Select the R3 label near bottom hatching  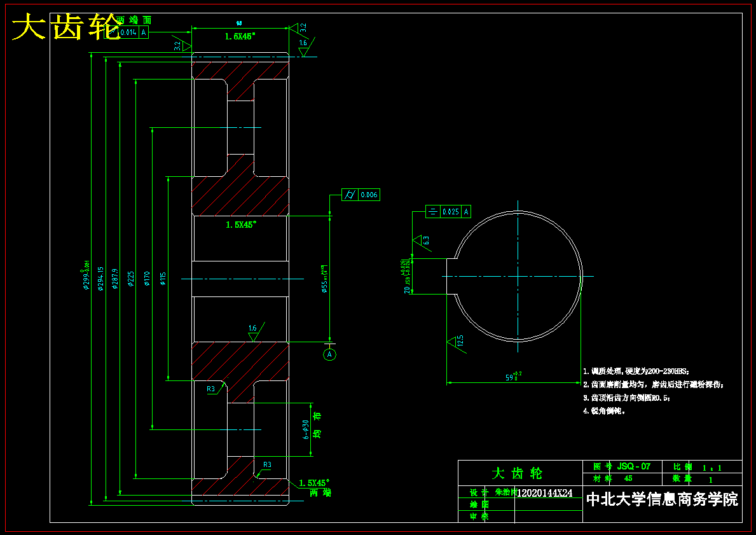coord(267,464)
